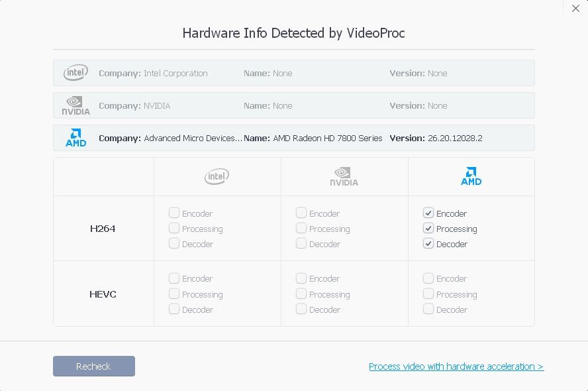588x391 pixels.
Task: Toggle Intel H264 Encoder checkbox
Action: click(x=174, y=213)
